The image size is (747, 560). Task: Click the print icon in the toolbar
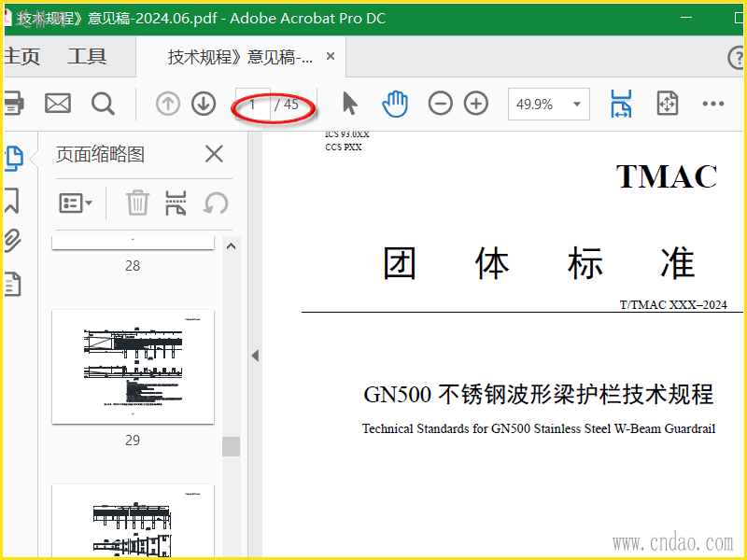13,104
